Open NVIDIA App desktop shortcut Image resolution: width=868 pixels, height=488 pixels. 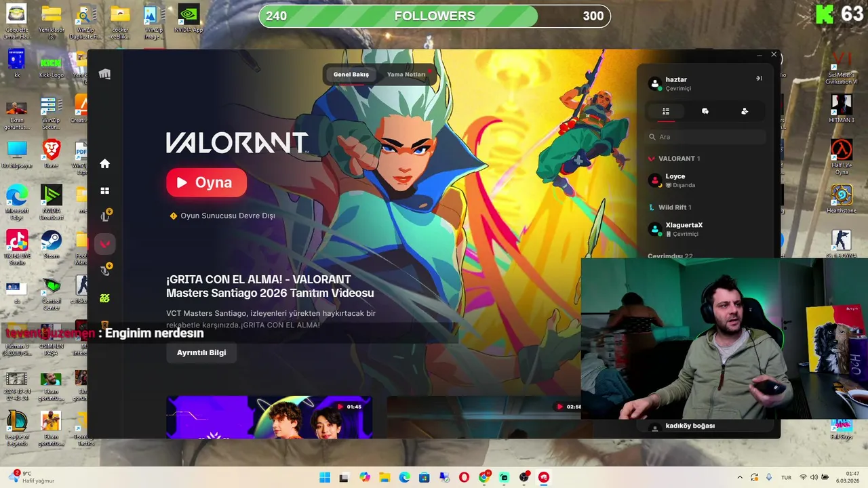coord(188,18)
